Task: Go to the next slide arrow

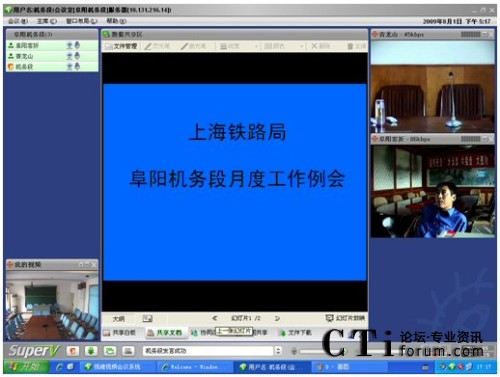Action: pyautogui.click(x=277, y=318)
